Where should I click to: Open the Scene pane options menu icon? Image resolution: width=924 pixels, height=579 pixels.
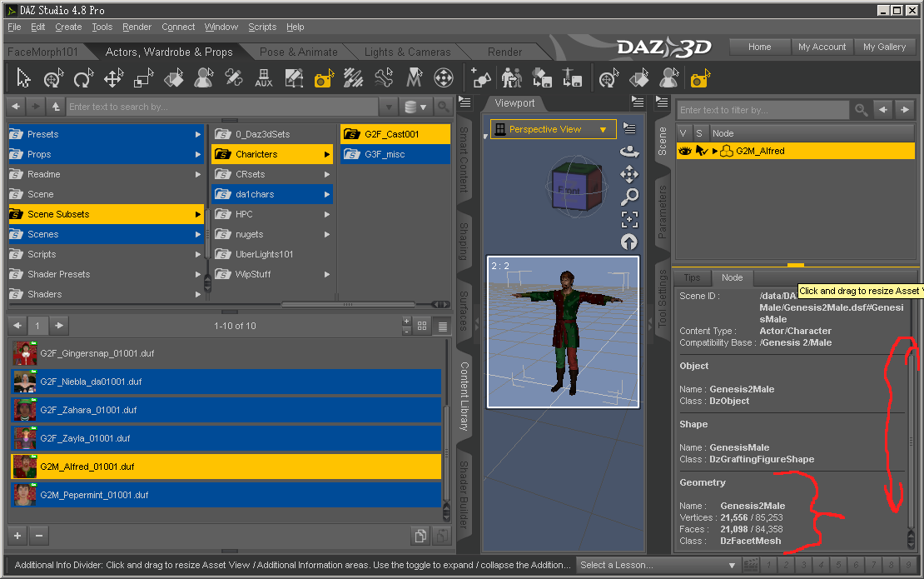click(662, 102)
